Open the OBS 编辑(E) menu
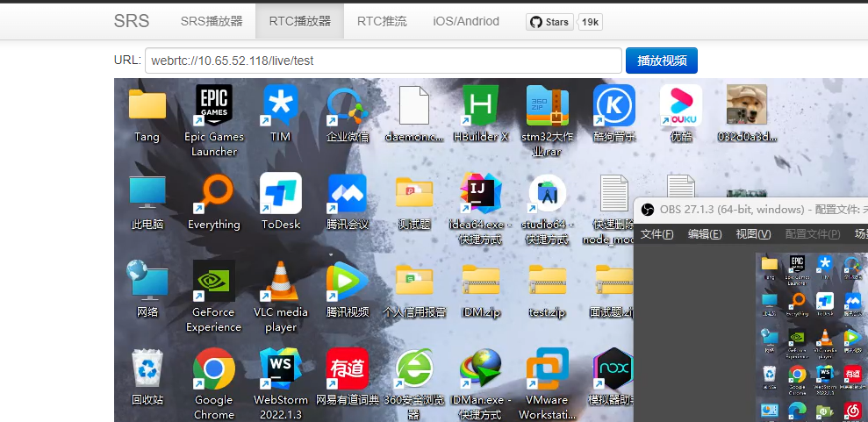 tap(705, 234)
